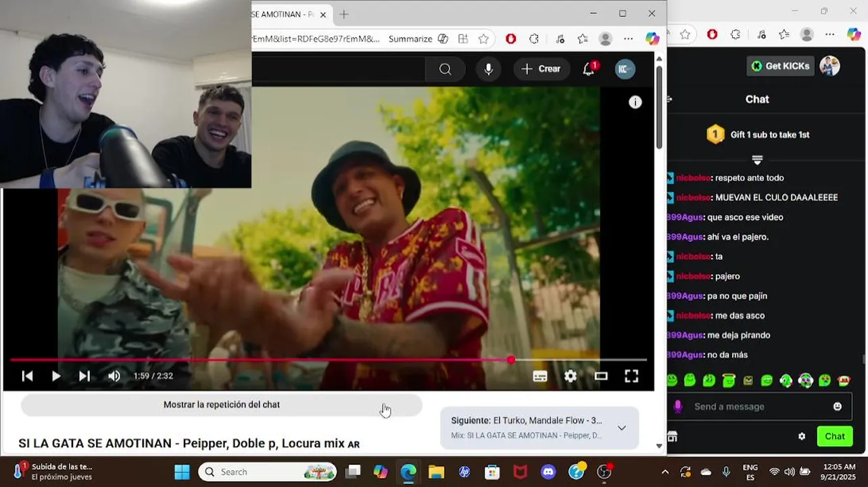Skip to next video in player
Screen dimensions: 868x487
pos(84,376)
